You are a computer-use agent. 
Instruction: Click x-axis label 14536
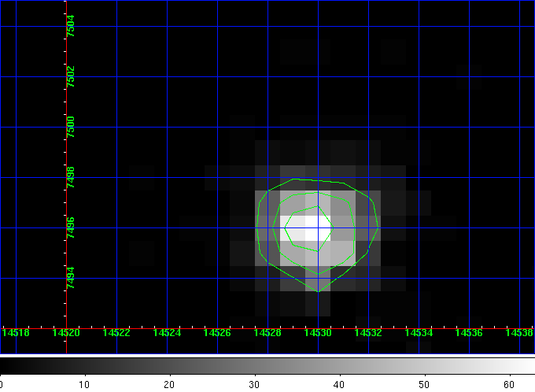pos(469,333)
